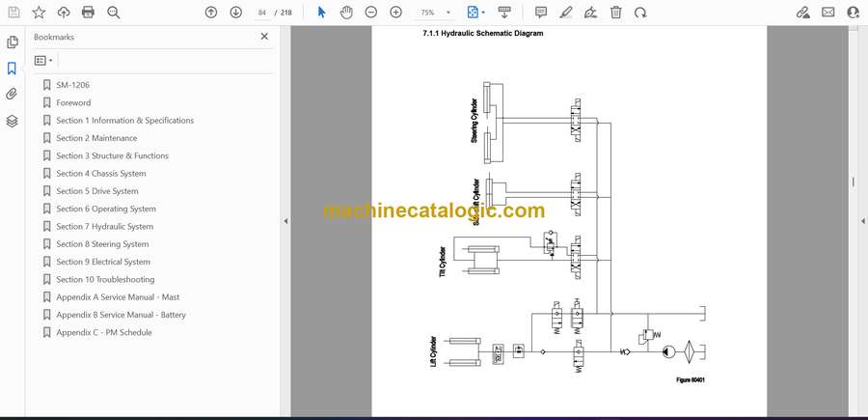Upload file to cloud icon
This screenshot has width=868, height=420.
click(64, 13)
